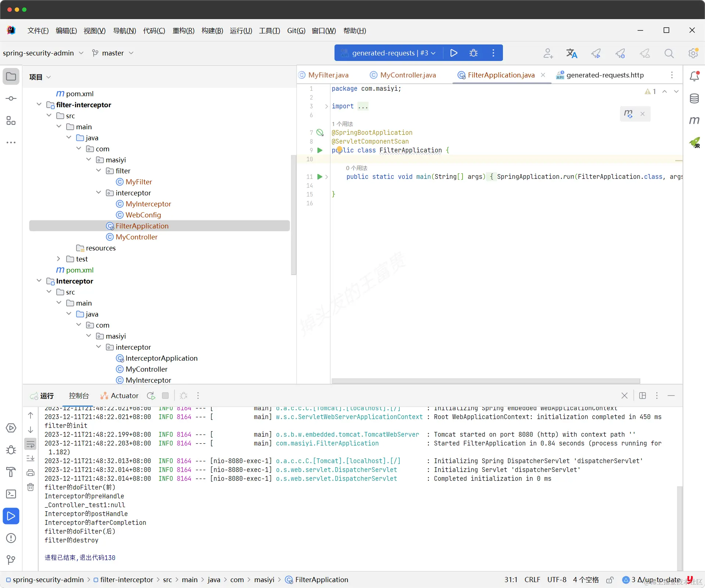705x588 pixels.
Task: Open the master branch dropdown
Action: pyautogui.click(x=113, y=53)
